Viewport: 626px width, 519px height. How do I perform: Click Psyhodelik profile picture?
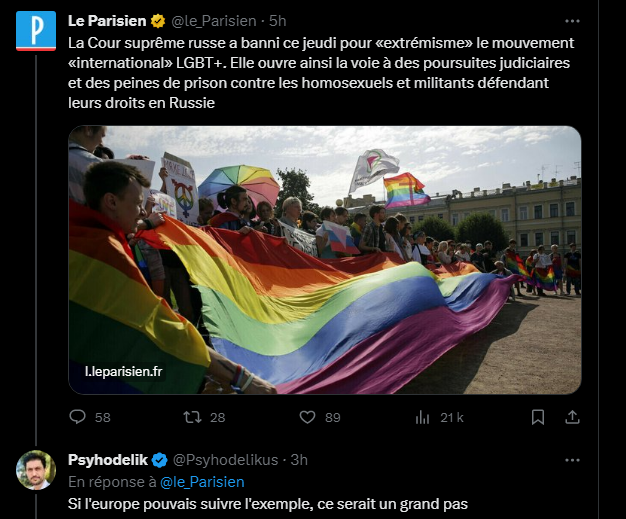tap(36, 470)
